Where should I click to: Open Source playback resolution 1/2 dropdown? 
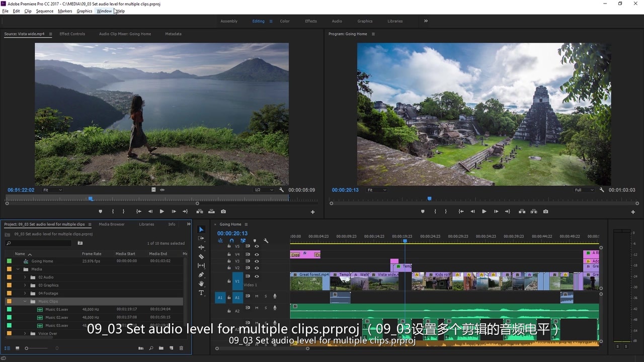point(264,190)
